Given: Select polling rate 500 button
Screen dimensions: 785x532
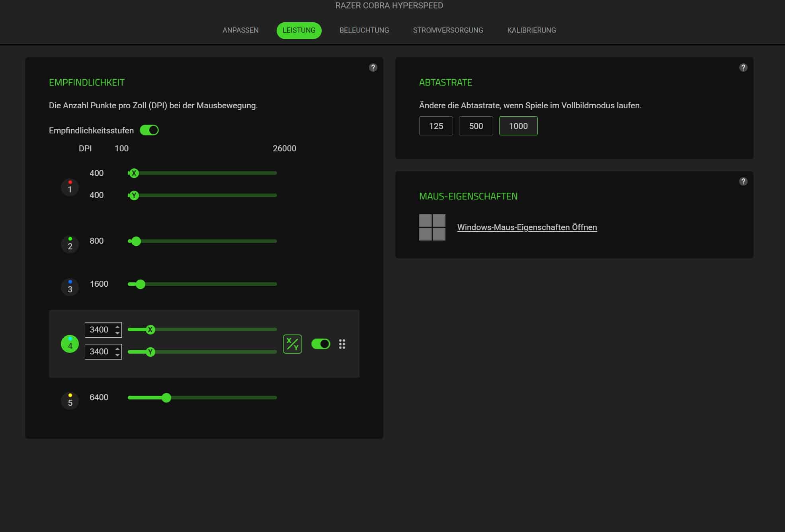Looking at the screenshot, I should pos(476,126).
